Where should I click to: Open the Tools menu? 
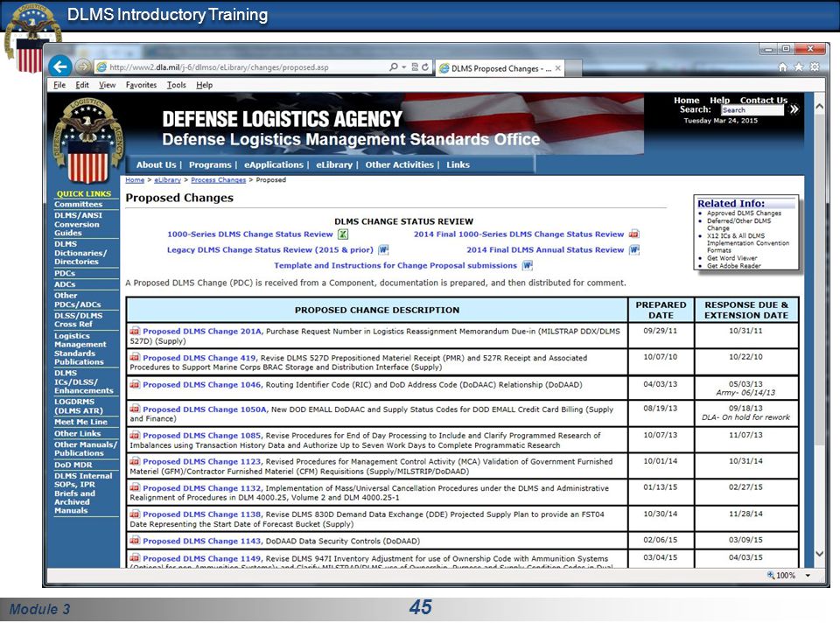[x=176, y=85]
